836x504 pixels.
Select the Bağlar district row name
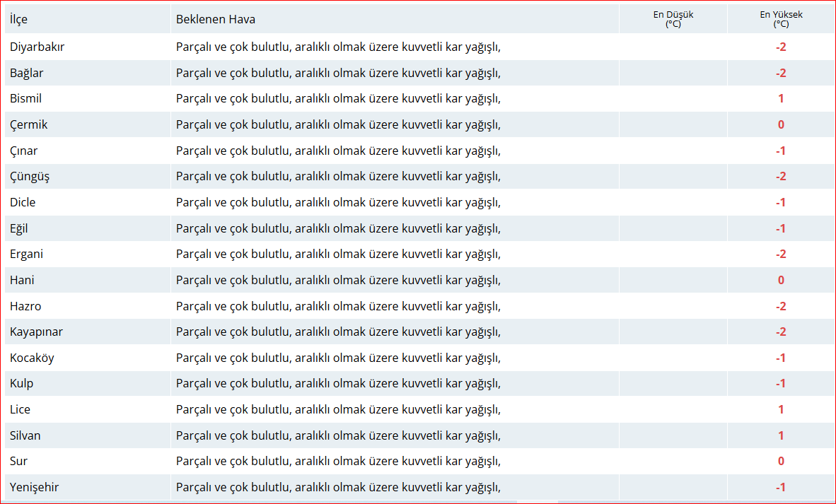point(27,73)
